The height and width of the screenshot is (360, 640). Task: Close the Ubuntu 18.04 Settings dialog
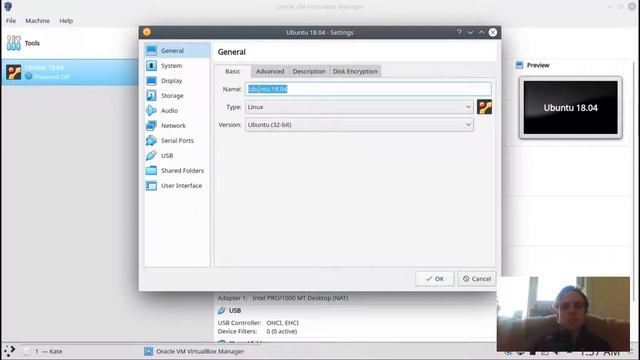click(x=493, y=32)
